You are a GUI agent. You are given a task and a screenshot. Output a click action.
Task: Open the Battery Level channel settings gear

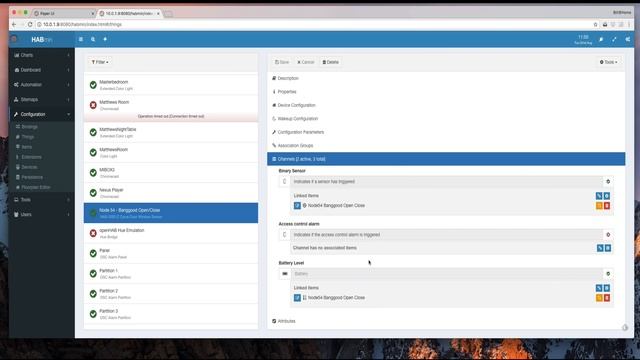click(608, 274)
